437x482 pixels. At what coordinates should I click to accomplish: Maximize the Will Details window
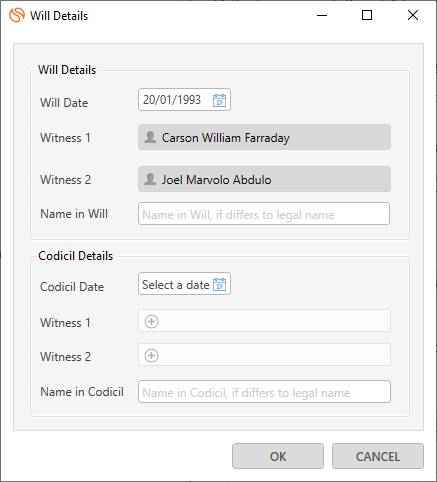coord(367,15)
